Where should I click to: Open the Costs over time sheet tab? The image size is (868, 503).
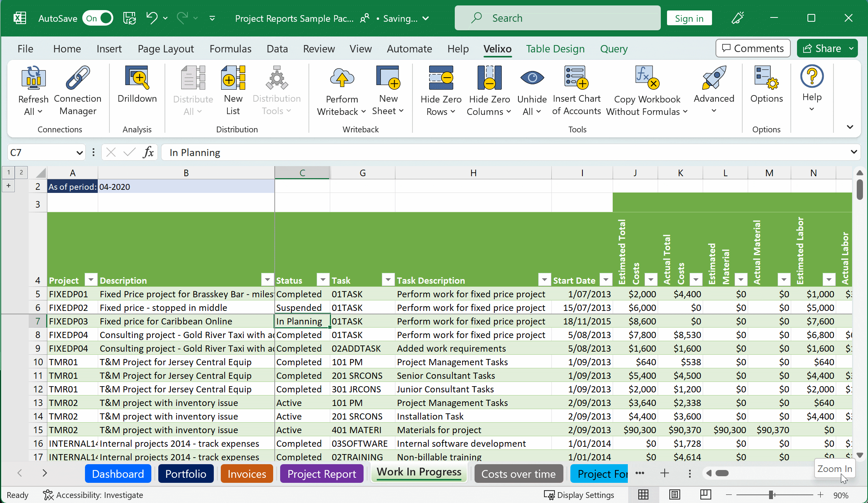click(518, 474)
